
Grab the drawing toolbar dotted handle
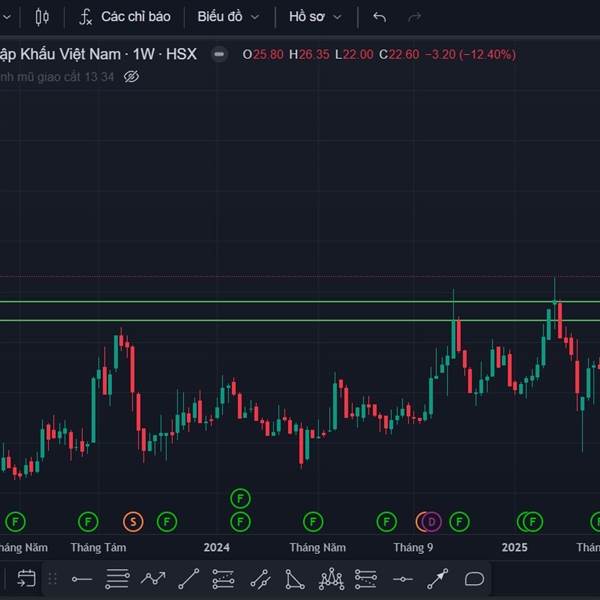click(52, 579)
